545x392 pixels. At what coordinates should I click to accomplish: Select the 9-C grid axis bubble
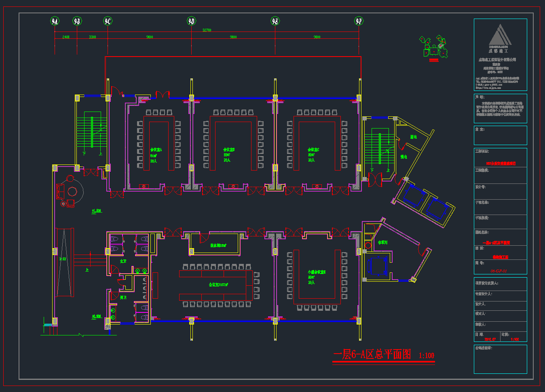tap(108, 21)
